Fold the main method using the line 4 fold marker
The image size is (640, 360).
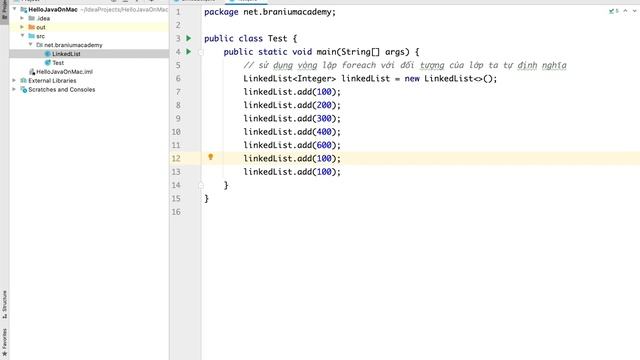coord(201,52)
